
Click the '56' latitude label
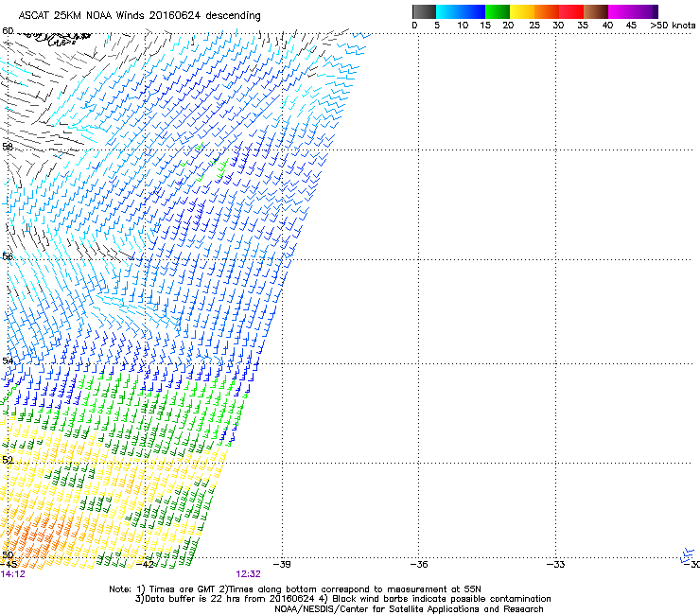coord(8,256)
